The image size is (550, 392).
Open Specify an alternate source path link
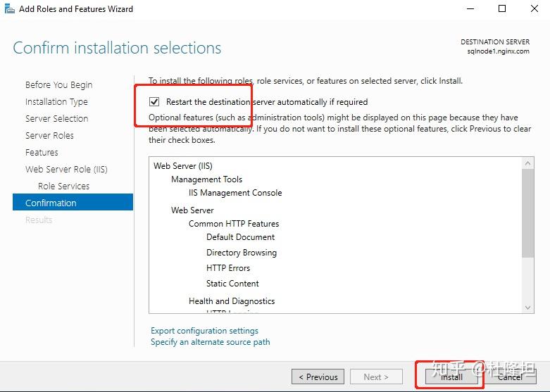[210, 342]
